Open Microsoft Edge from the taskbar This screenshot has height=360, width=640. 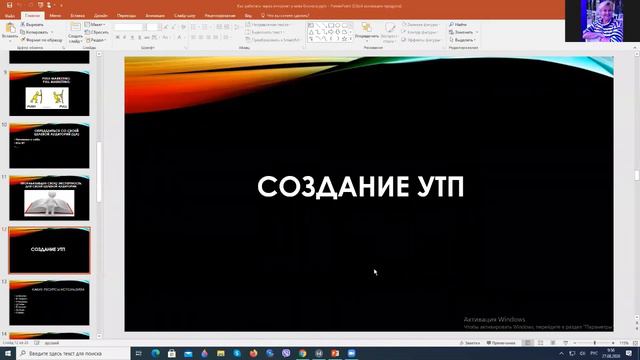pyautogui.click(x=156, y=353)
